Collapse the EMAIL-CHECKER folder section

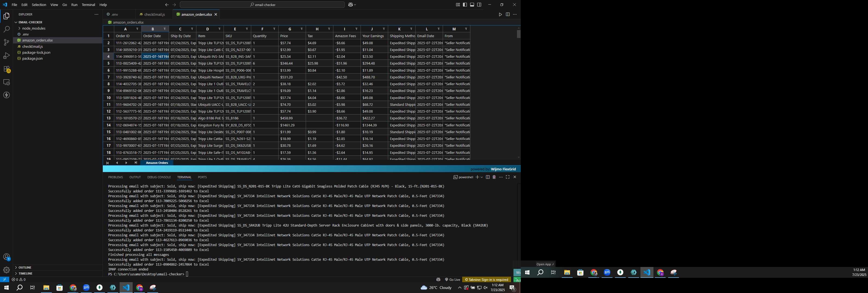(57, 22)
